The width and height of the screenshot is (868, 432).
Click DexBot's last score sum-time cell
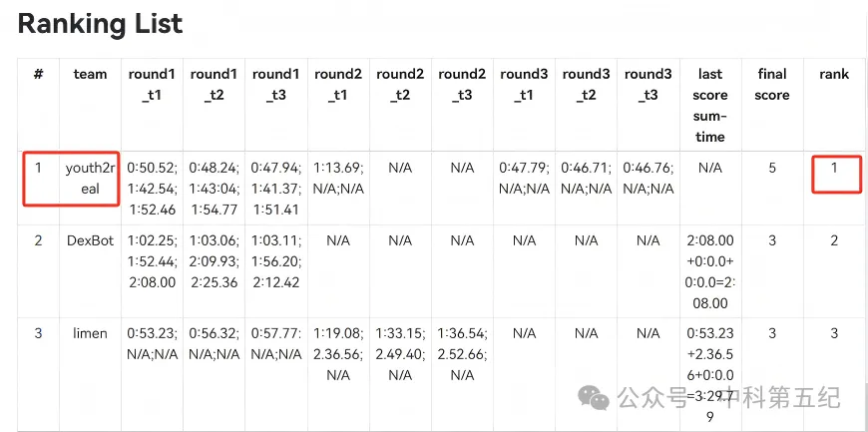[710, 272]
